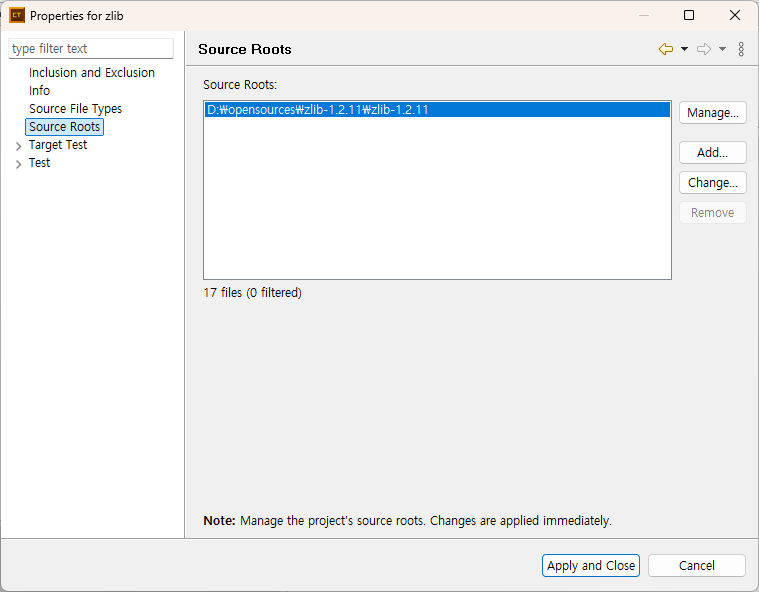Expand the Test tree node
This screenshot has width=759, height=592.
click(x=19, y=164)
